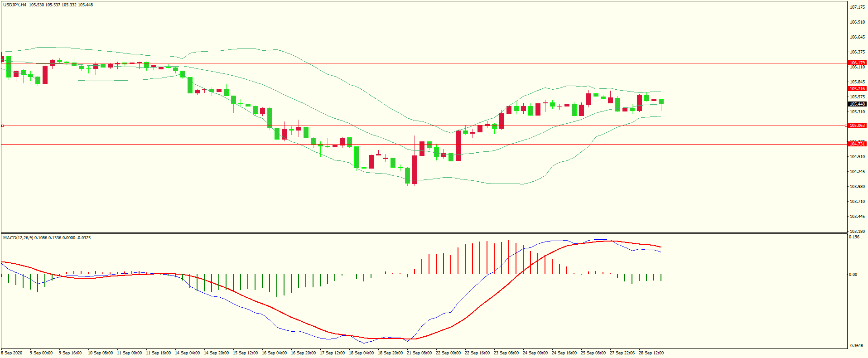Click the 11 Sep 00:00 time label

pos(129,353)
